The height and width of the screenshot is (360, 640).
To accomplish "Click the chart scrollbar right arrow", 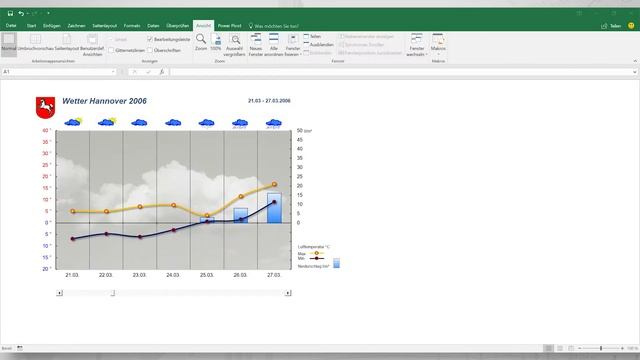I will [x=288, y=293].
